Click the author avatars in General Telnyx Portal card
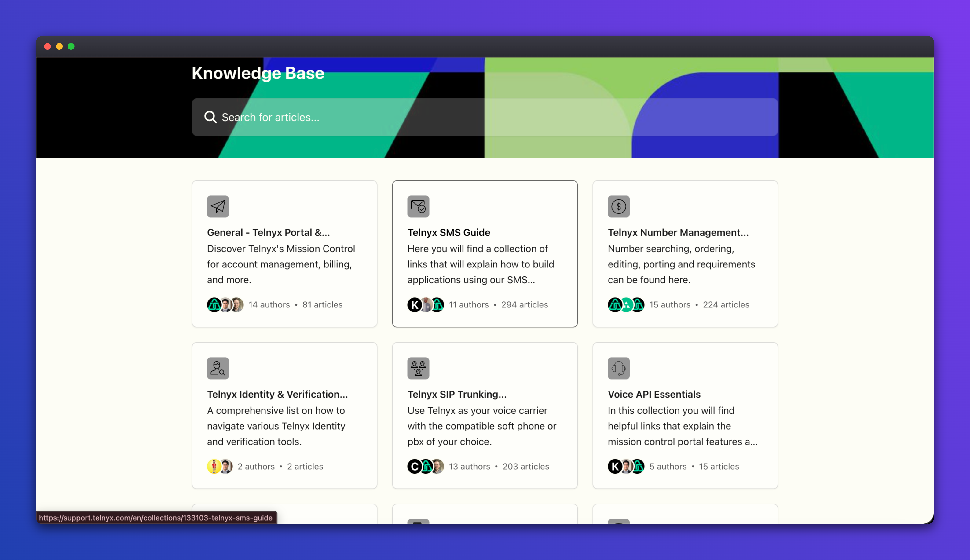The image size is (970, 560). point(225,305)
